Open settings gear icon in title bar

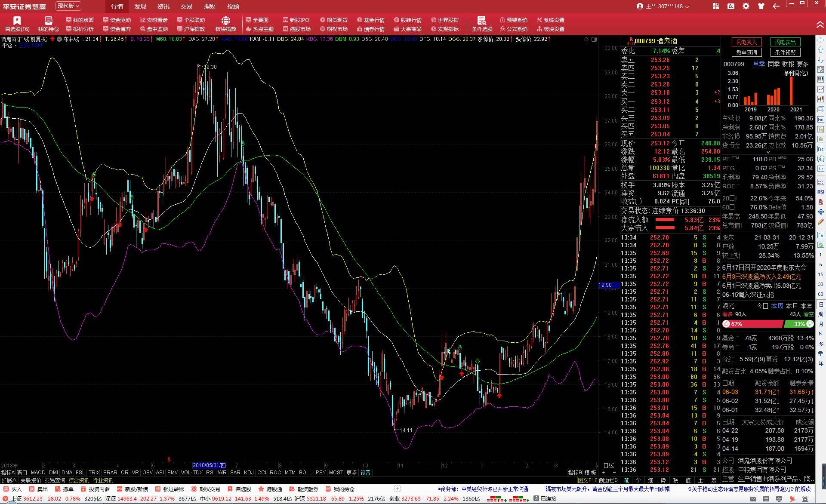pyautogui.click(x=746, y=6)
